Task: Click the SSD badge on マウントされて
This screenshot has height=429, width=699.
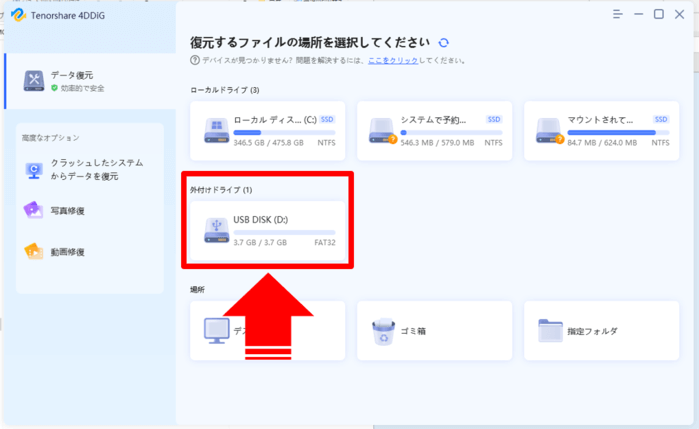Action: (661, 120)
